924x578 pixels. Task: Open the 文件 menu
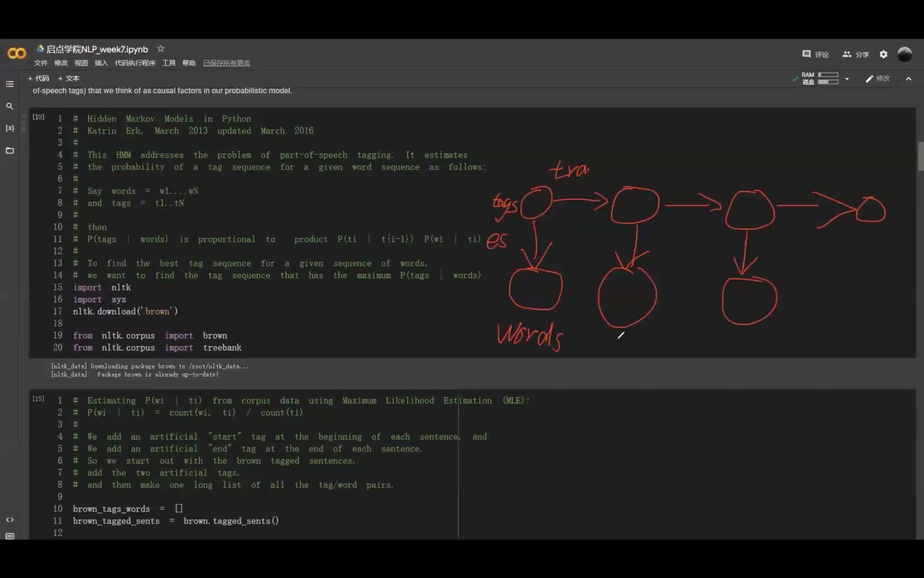pos(41,63)
